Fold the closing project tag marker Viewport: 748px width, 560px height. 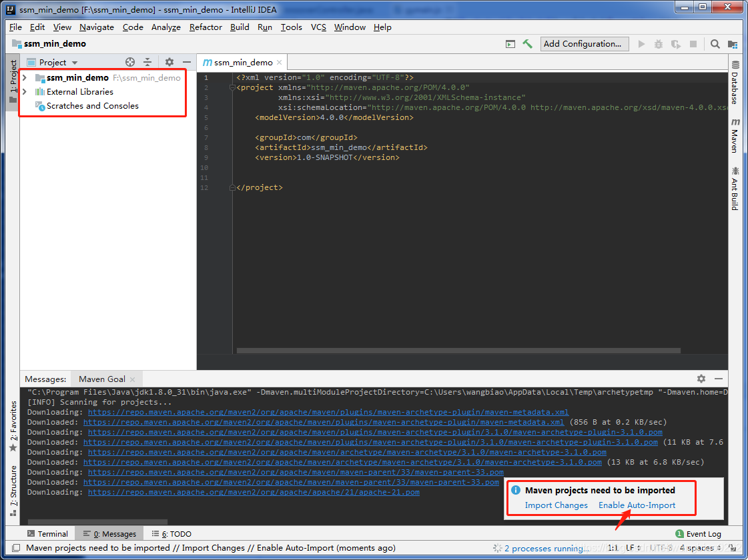tap(232, 188)
